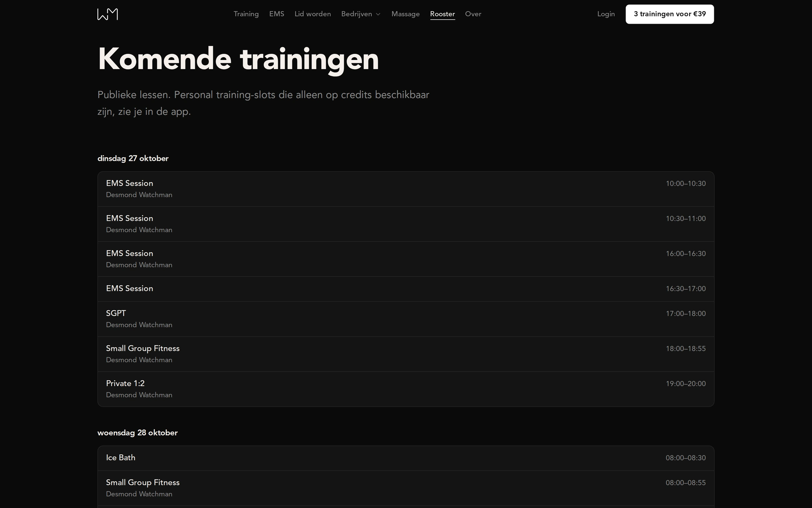Screen dimensions: 812x508
Task: Open the Training page from the nav
Action: (x=246, y=14)
